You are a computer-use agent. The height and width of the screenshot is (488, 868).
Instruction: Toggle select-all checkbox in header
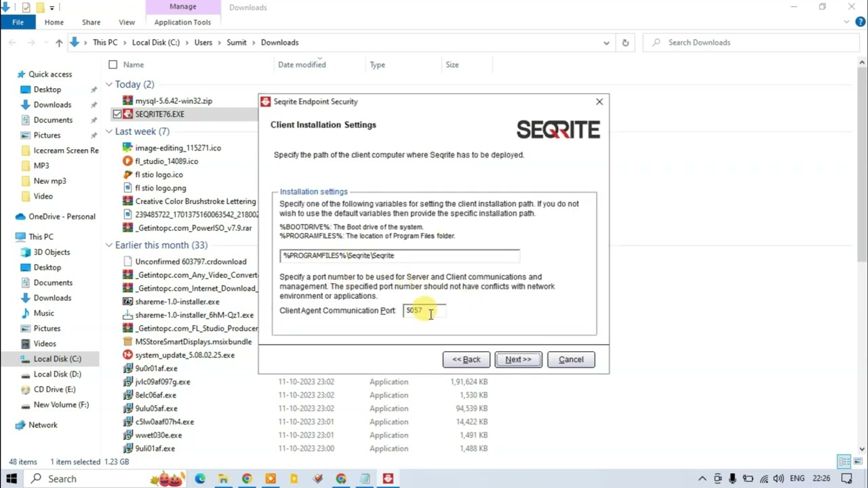(113, 64)
